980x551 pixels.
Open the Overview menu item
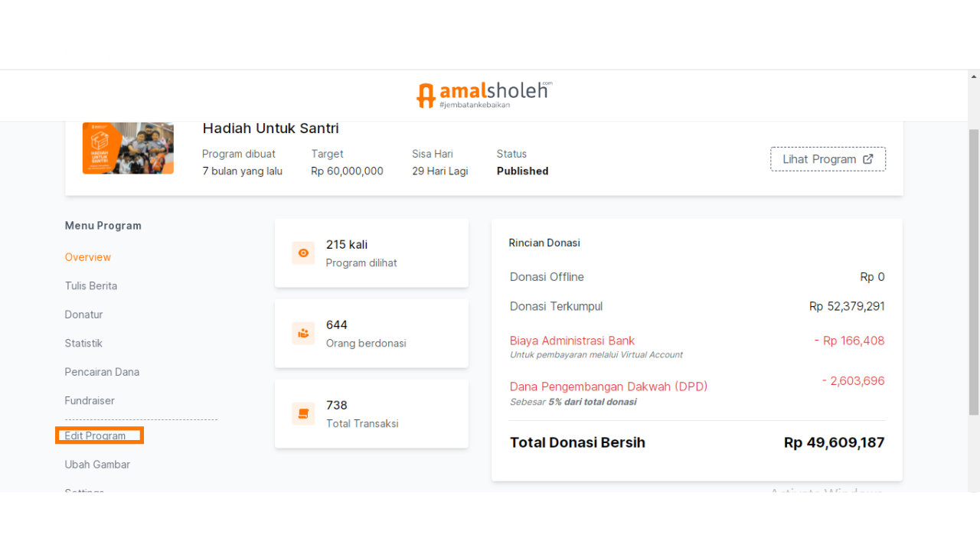[87, 257]
